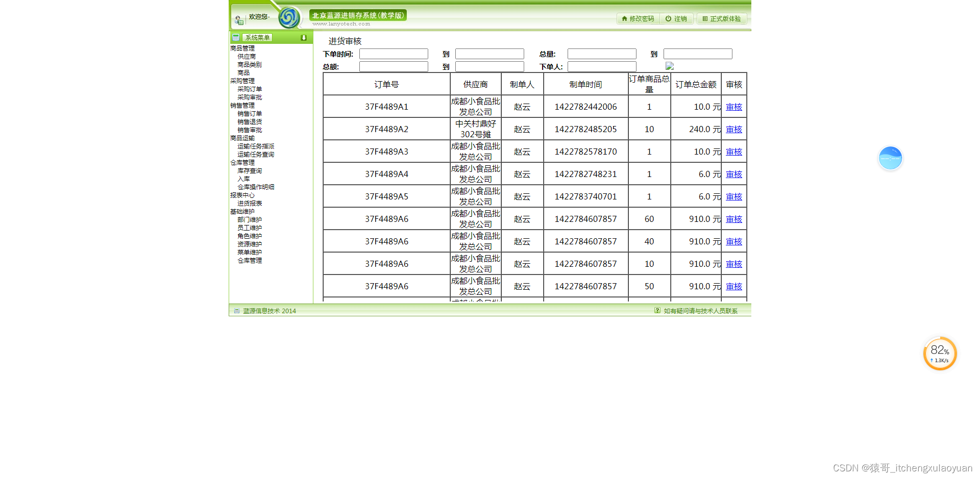980x478 pixels.
Task: Click the floating blue globe icon
Action: pyautogui.click(x=890, y=158)
